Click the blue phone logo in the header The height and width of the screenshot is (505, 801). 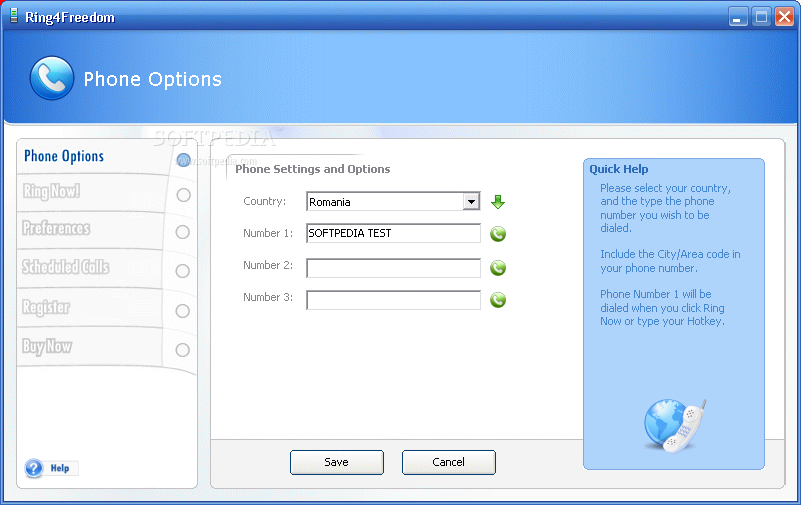pyautogui.click(x=52, y=78)
